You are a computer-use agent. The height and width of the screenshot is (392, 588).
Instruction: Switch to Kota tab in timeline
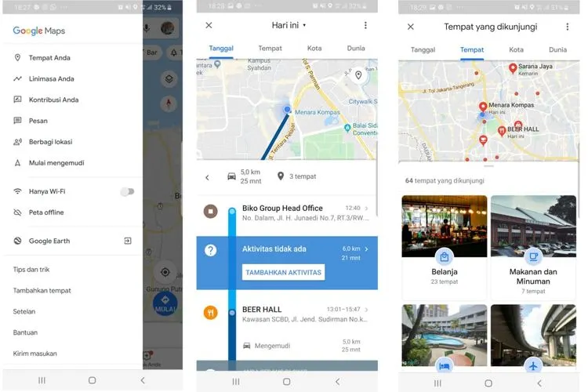[314, 49]
